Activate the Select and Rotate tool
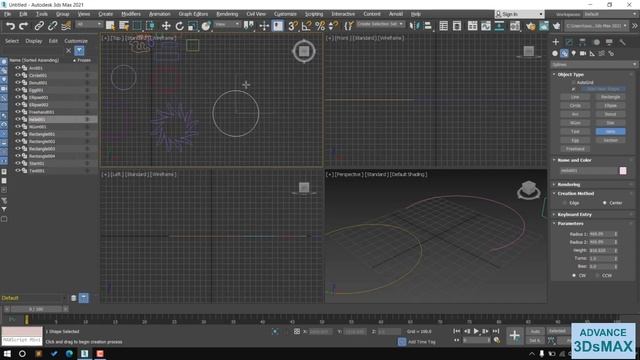640x360 pixels. pos(179,26)
